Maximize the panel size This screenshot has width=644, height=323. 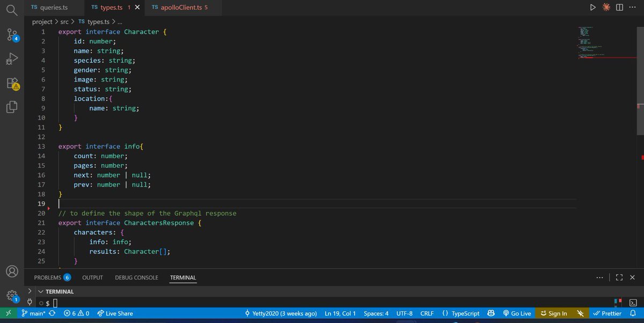tap(619, 277)
